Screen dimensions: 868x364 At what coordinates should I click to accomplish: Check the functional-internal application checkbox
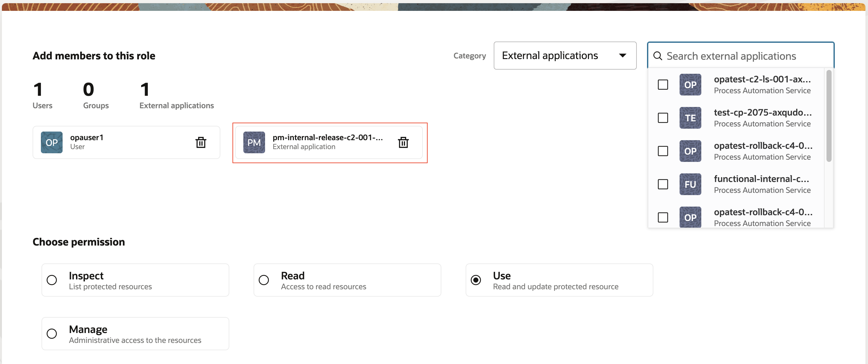pos(662,184)
